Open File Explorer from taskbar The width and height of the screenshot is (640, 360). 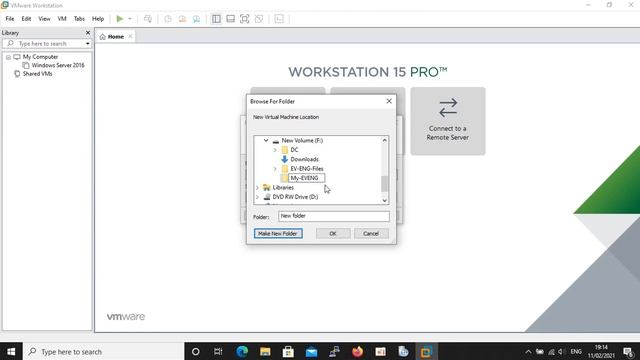pos(265,351)
